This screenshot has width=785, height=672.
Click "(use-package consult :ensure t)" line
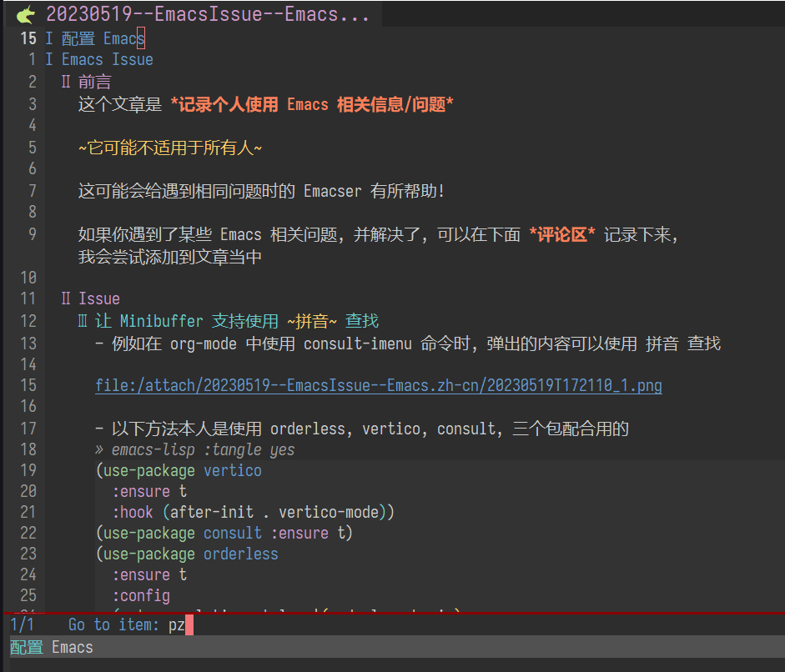[x=224, y=534]
